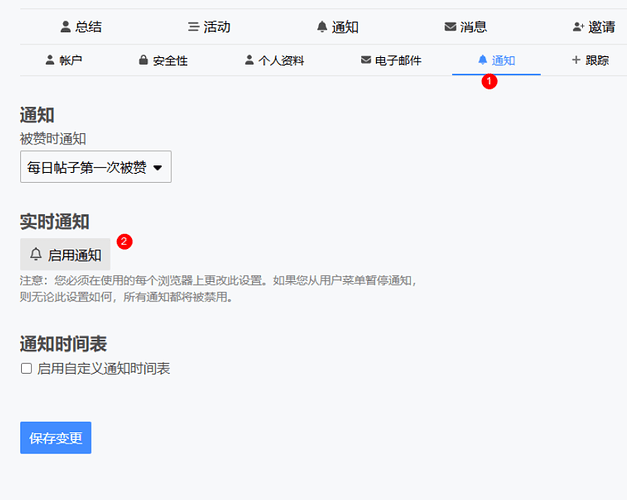
Task: Click the blue 保存变更 button
Action: (55, 438)
